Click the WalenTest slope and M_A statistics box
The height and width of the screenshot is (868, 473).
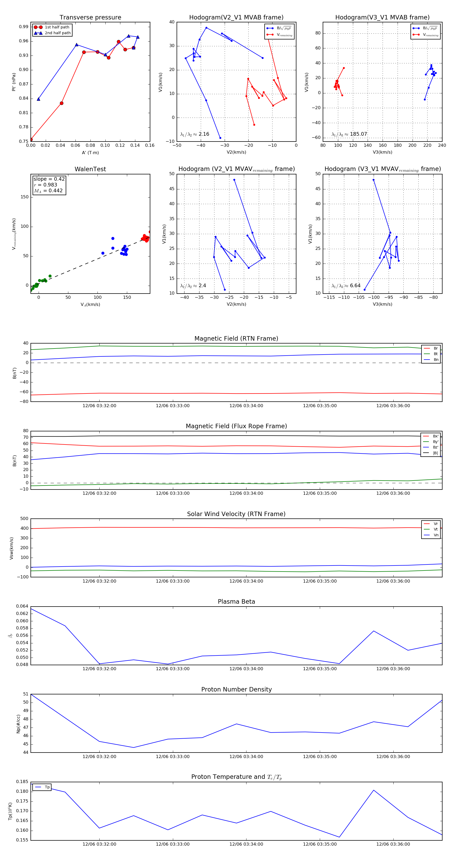[49, 185]
